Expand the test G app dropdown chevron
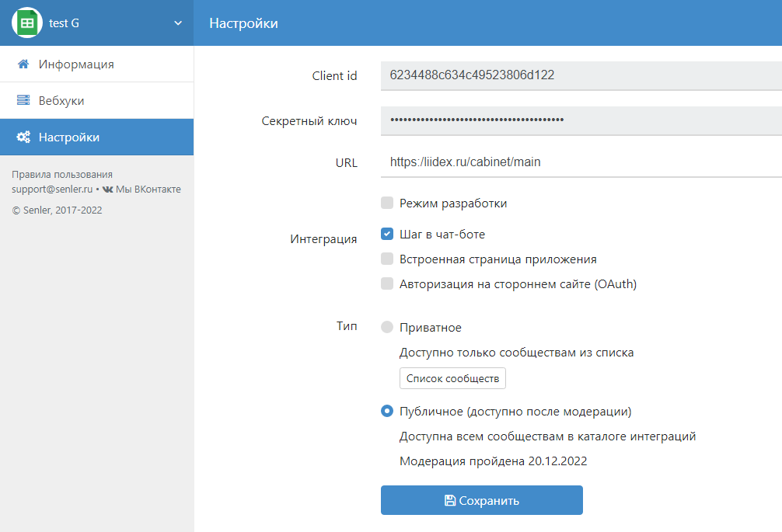The image size is (782, 532). 178,23
